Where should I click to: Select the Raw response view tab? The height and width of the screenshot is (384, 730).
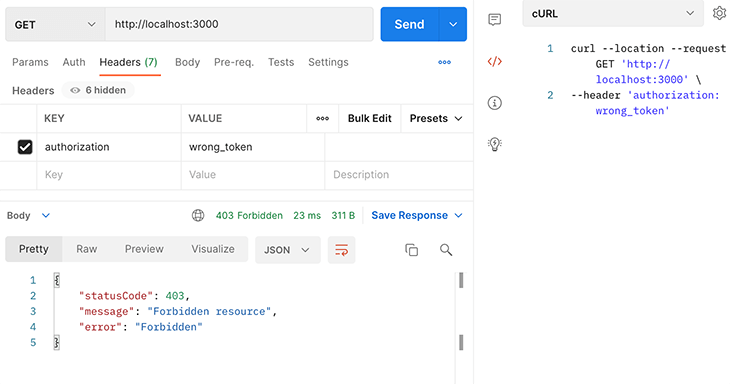[87, 249]
